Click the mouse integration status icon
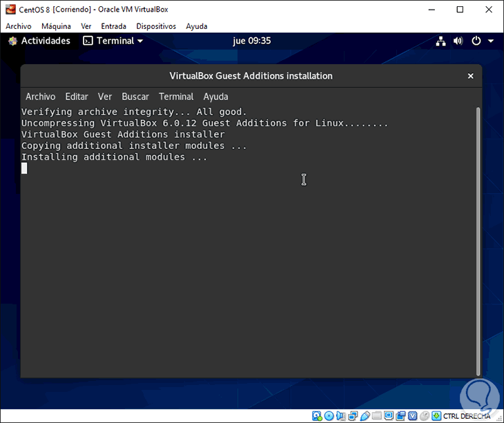The image size is (504, 423). click(x=425, y=416)
